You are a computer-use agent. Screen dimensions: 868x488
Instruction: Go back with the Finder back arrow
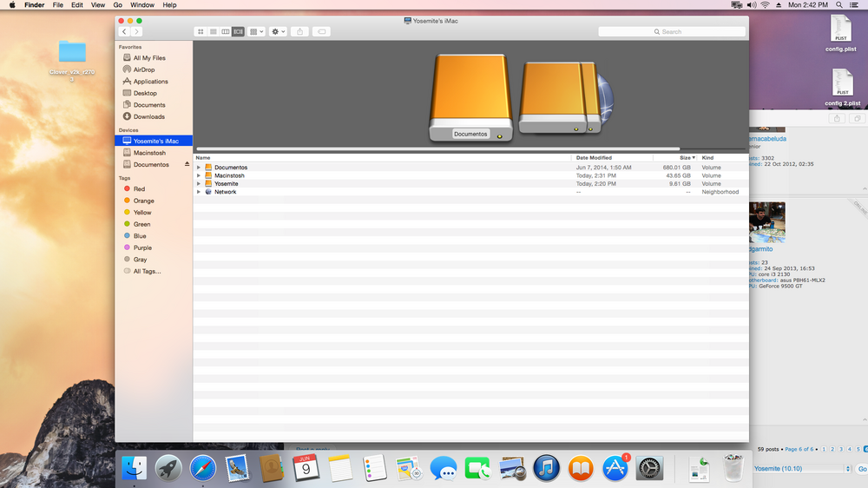pyautogui.click(x=124, y=31)
